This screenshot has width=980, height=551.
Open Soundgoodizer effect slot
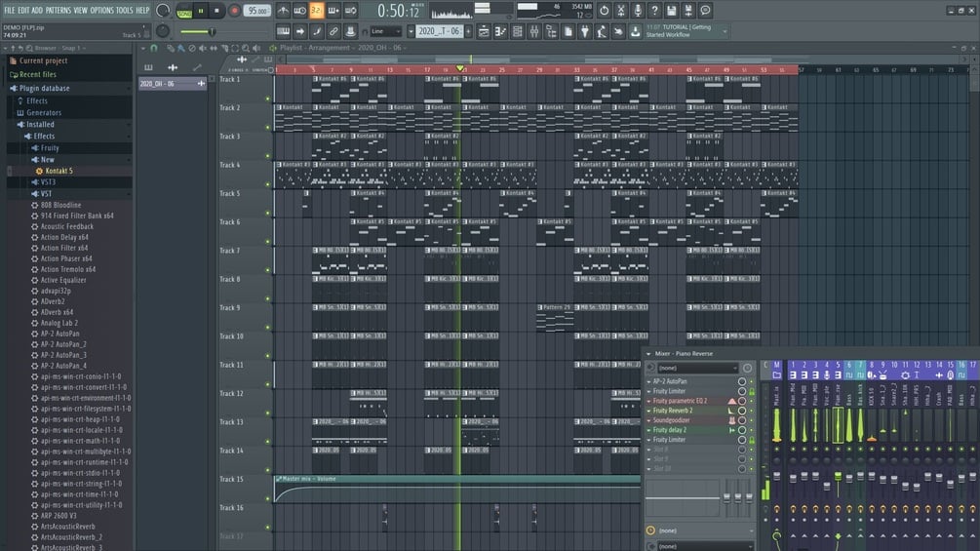671,420
